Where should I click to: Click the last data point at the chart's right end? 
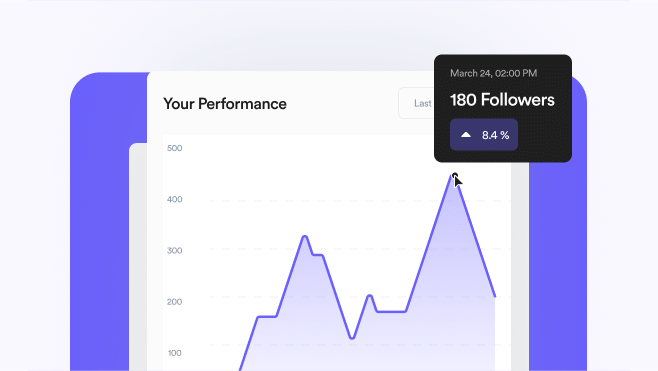[495, 296]
